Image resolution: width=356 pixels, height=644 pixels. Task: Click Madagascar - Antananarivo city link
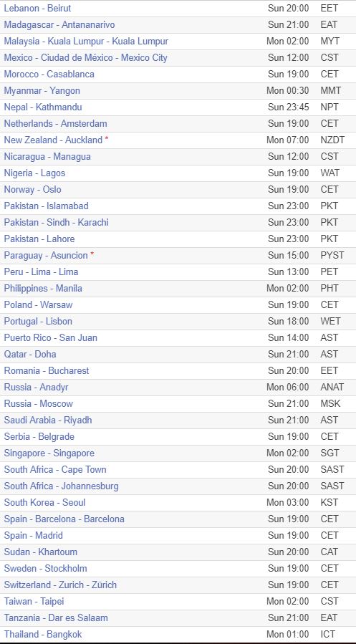[59, 24]
